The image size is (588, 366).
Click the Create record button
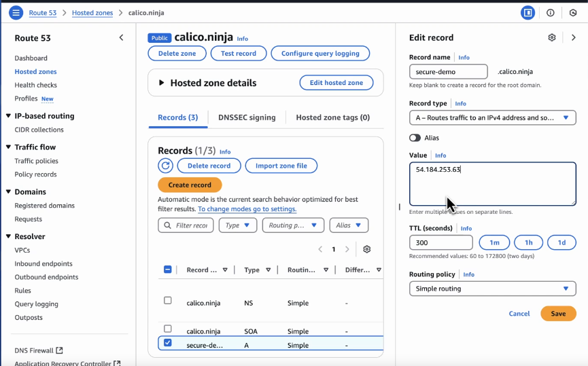[190, 185]
